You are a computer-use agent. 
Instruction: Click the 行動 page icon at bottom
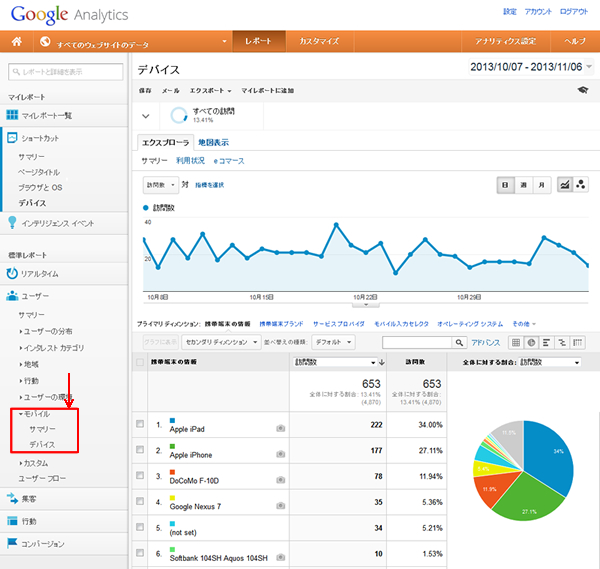[12, 521]
